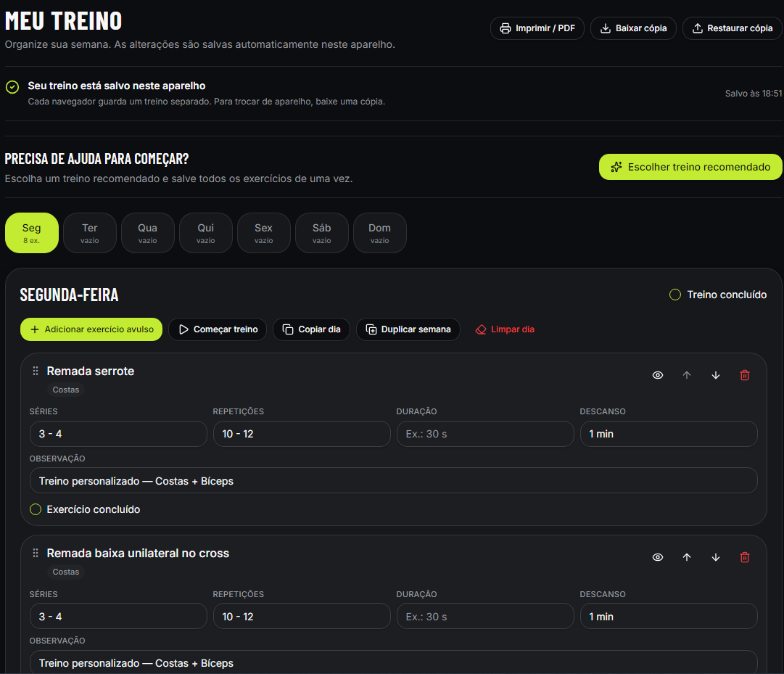
Task: Click the Seu treino está salvo neste aparelho message
Action: coord(117,86)
